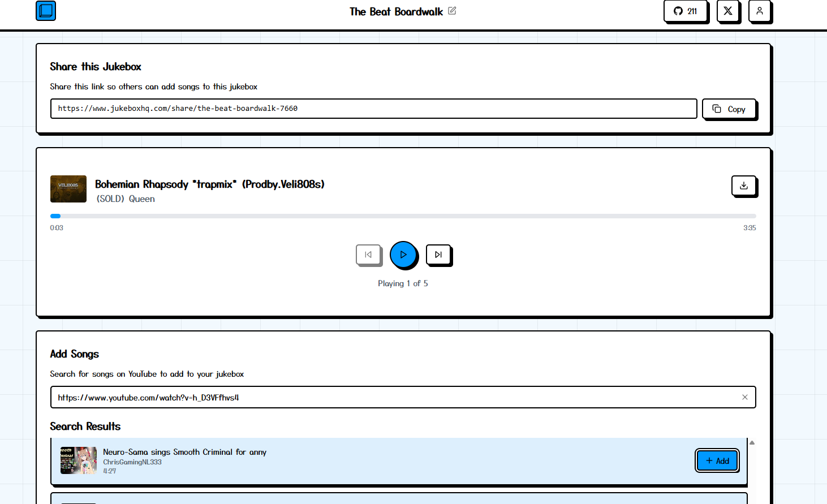Download the current Bohemian Rhapsody track
This screenshot has height=504, width=827.
(744, 186)
